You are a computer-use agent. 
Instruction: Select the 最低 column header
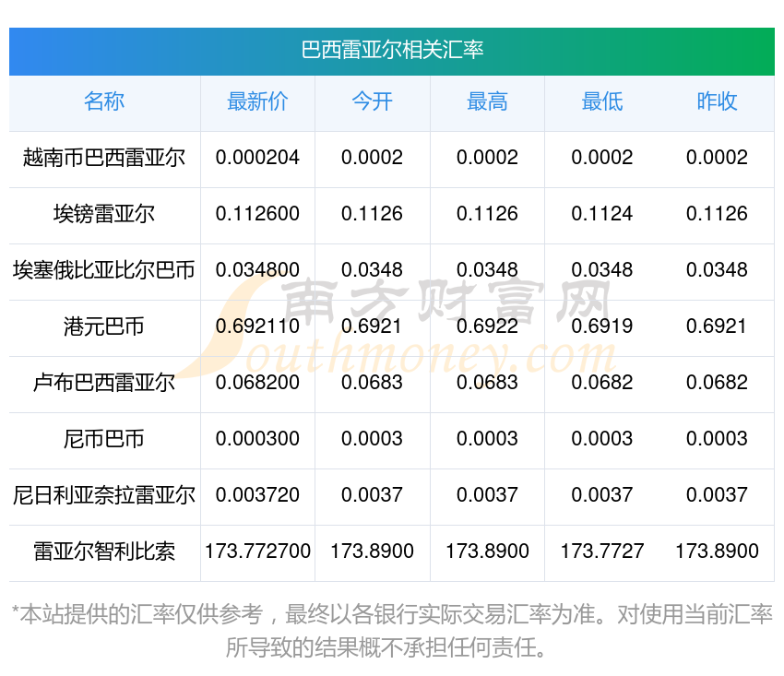[x=601, y=102]
